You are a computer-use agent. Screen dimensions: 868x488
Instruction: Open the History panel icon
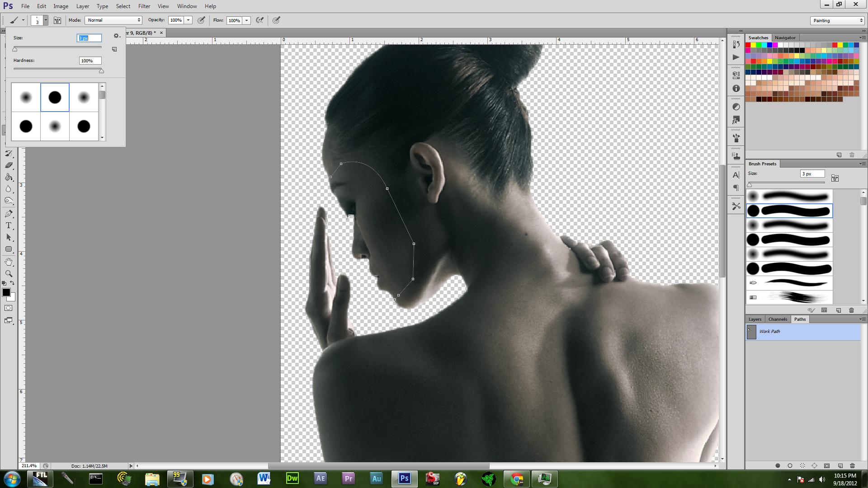[736, 44]
